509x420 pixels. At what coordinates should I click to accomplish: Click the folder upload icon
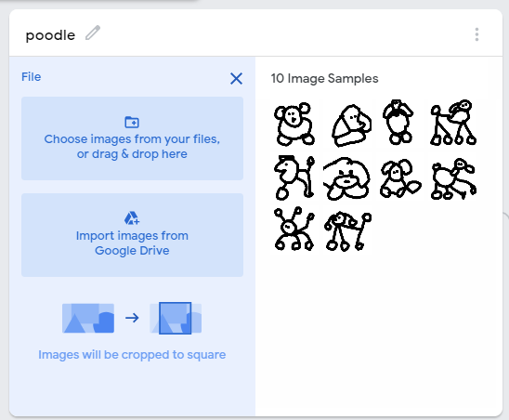(x=132, y=122)
